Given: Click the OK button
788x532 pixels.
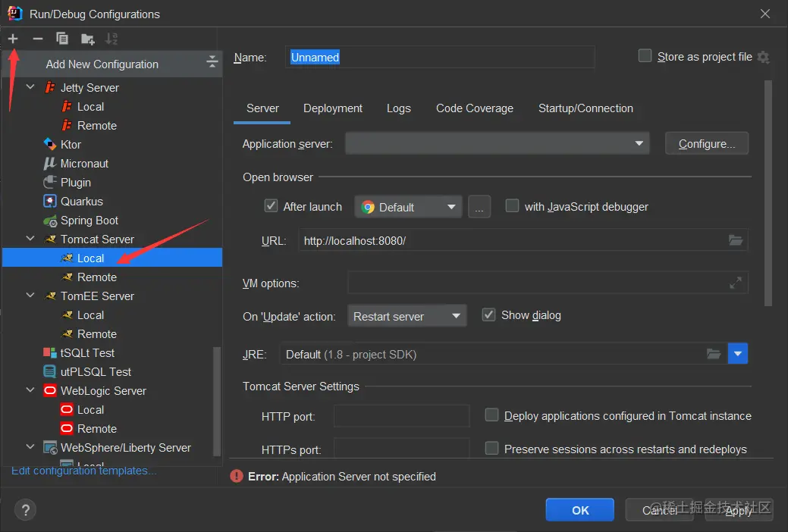Looking at the screenshot, I should pos(580,510).
